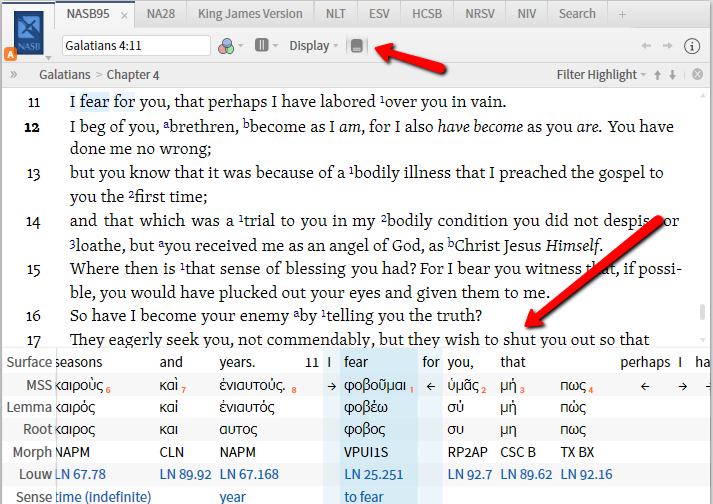This screenshot has height=504, width=713.
Task: Click the Greek word φοβοῦμαι in MSS row
Action: (x=375, y=386)
